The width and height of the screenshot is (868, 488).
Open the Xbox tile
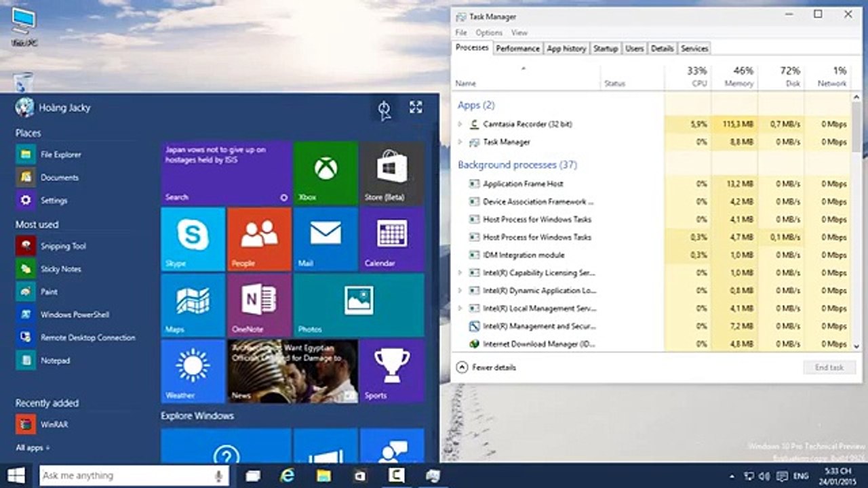[x=325, y=173]
